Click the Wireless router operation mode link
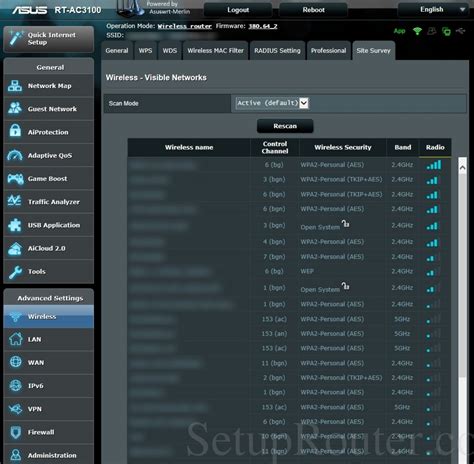This screenshot has height=464, width=474. click(185, 26)
